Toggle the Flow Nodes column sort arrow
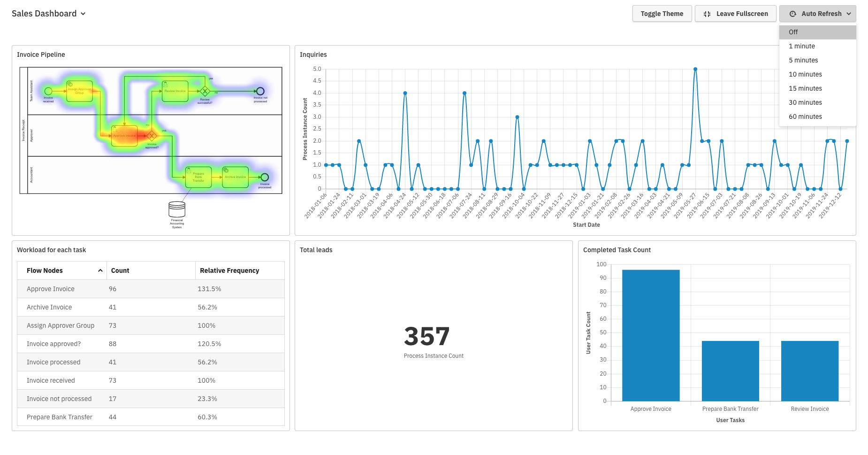The width and height of the screenshot is (868, 455). point(100,270)
